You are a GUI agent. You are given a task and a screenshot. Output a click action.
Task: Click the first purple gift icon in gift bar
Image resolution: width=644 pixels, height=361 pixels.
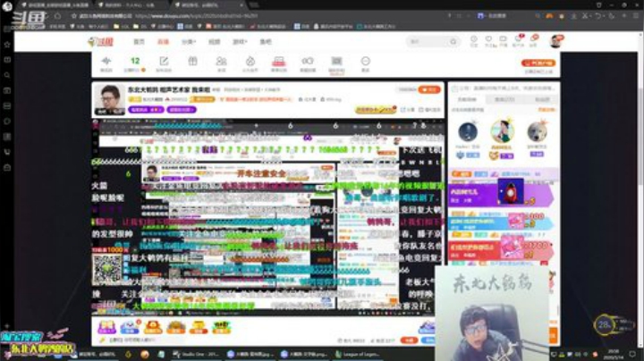click(x=106, y=327)
